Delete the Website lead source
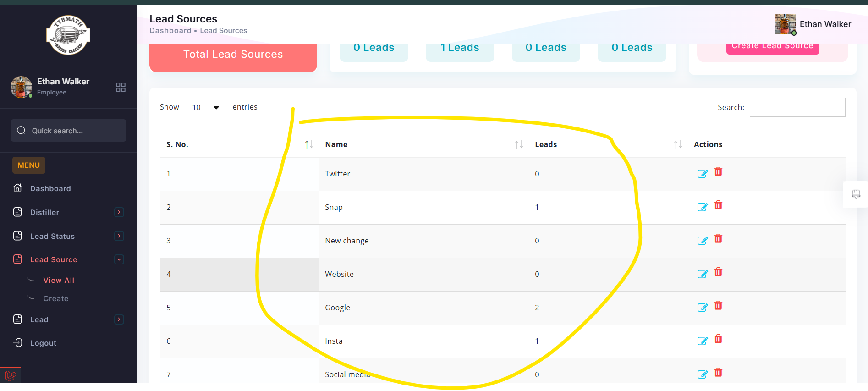 tap(718, 272)
